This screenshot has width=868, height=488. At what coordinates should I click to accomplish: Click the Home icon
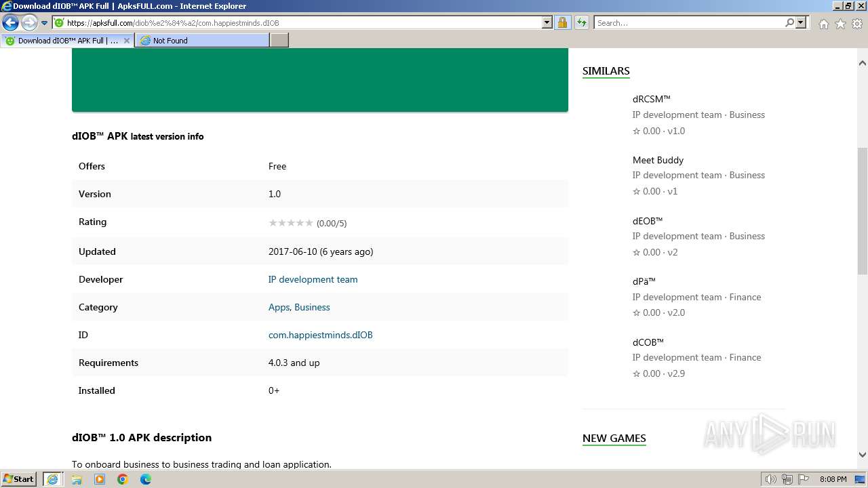[x=823, y=24]
